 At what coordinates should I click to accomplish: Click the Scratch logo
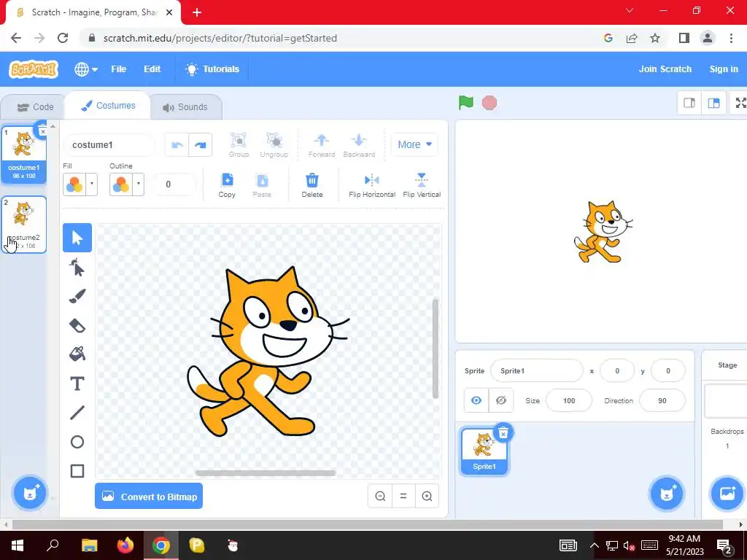click(34, 69)
